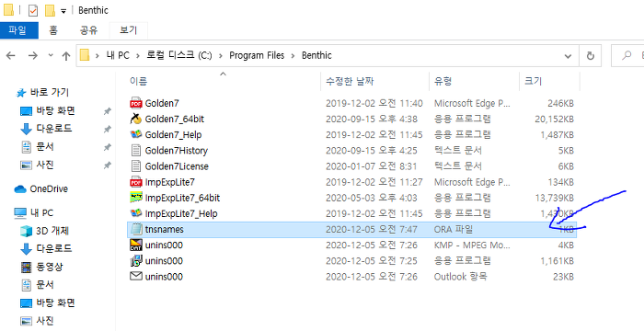Click the 20,152KB size value
This screenshot has height=331, width=644.
tap(554, 120)
